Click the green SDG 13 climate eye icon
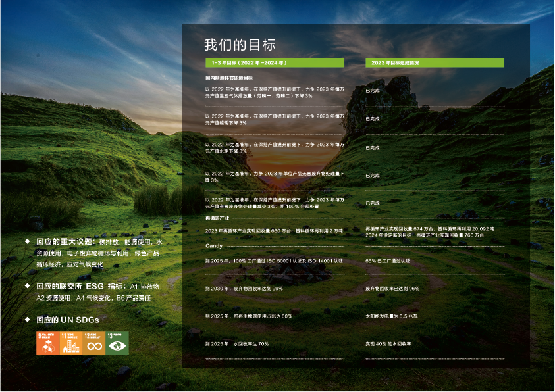This screenshot has width=555, height=392. [x=117, y=343]
